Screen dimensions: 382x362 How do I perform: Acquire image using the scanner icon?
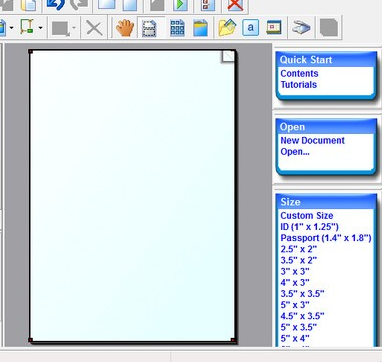pos(301,28)
